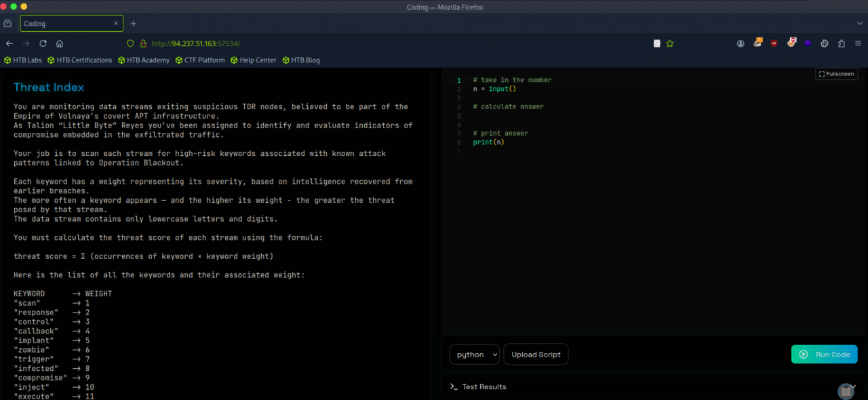The width and height of the screenshot is (868, 400).
Task: Click '# print answer' comment line
Action: [500, 134]
